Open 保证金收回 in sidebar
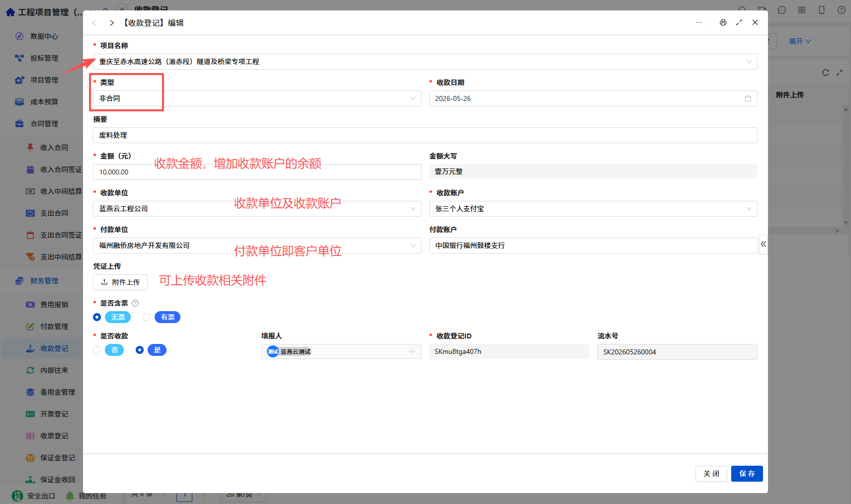The image size is (851, 504). pos(57,480)
